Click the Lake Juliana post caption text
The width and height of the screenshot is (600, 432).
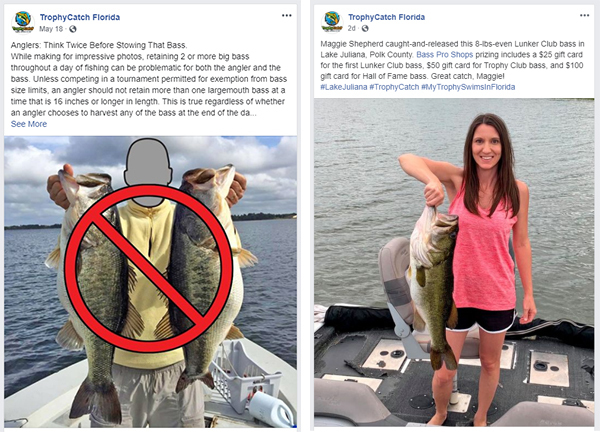[452, 65]
